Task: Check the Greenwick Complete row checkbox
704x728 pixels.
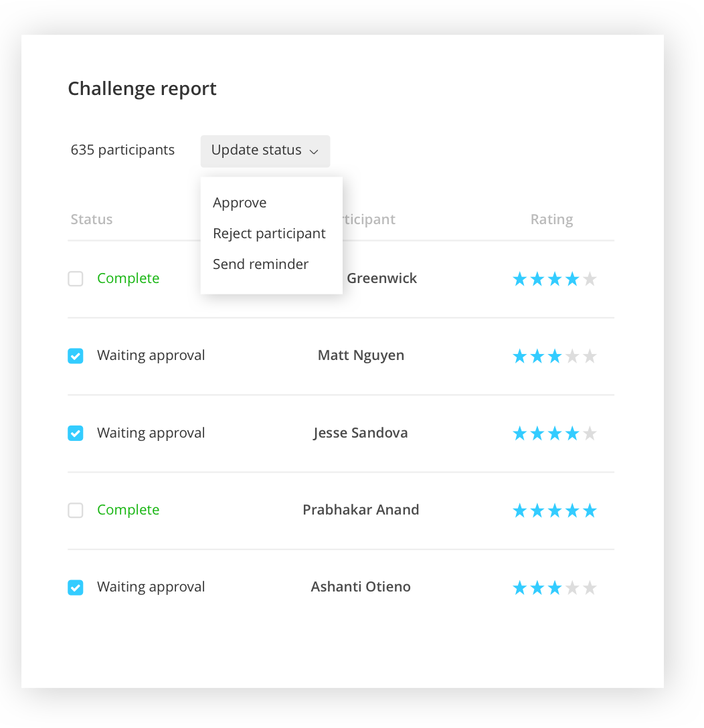Action: [76, 279]
